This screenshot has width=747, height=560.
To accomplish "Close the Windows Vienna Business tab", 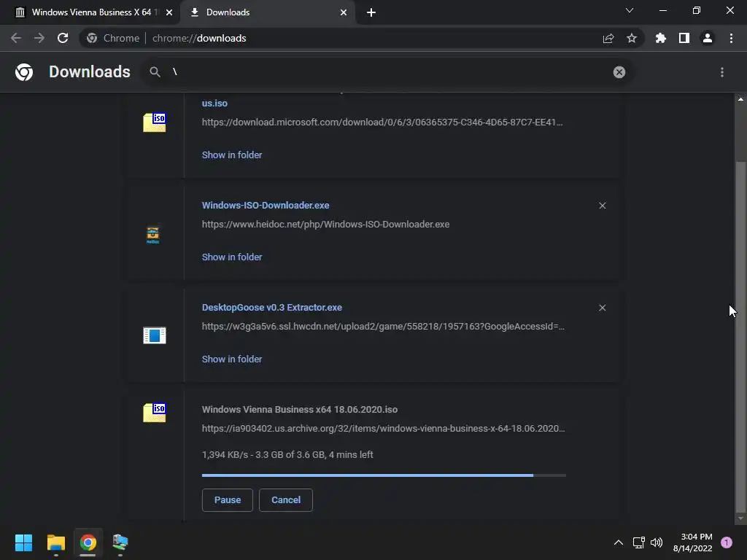I will click(x=169, y=12).
